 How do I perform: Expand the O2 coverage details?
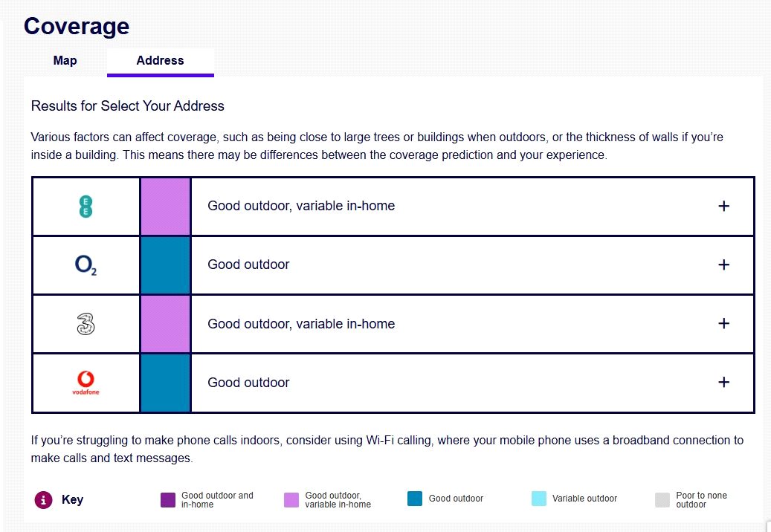723,265
